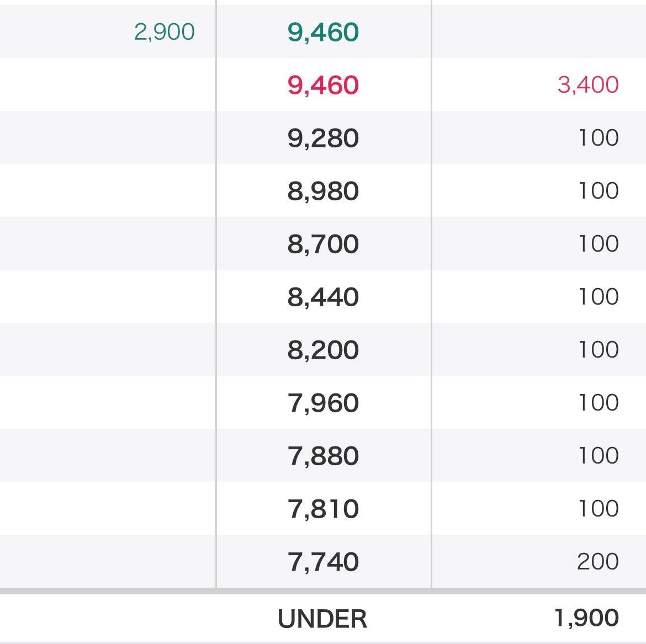The image size is (646, 644).
Task: Choose the 8,440 price level
Action: tap(323, 297)
